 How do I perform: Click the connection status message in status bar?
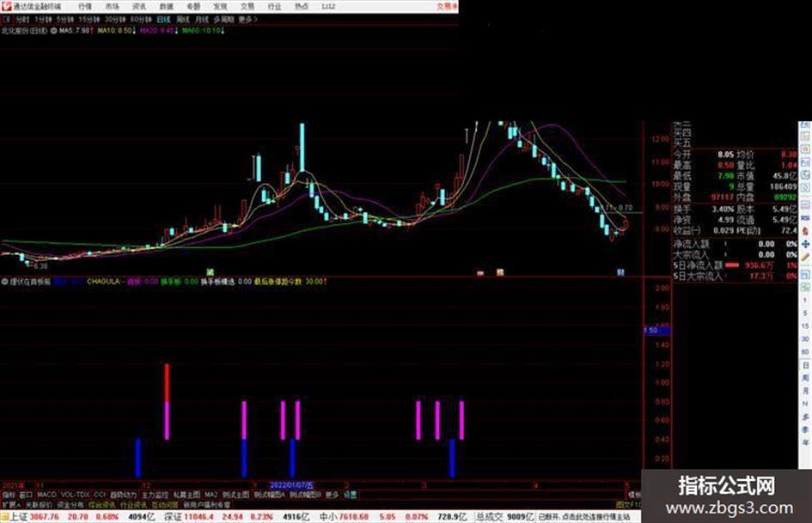point(584,517)
